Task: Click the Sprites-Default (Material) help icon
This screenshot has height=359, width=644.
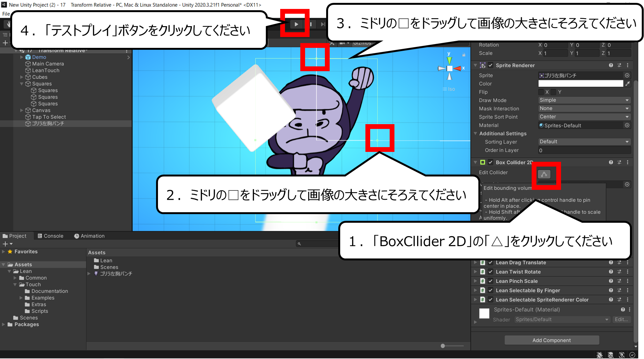Action: [x=623, y=310]
